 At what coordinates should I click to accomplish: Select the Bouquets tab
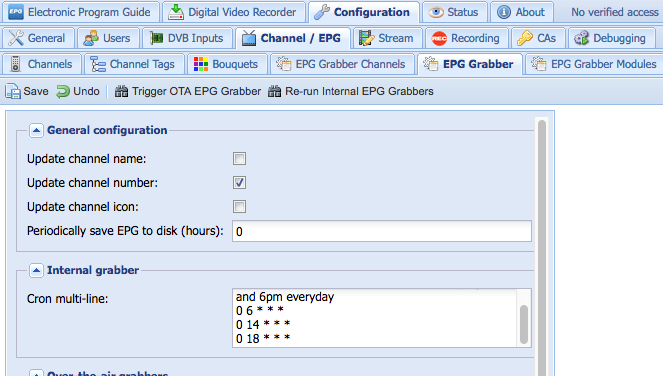click(227, 64)
